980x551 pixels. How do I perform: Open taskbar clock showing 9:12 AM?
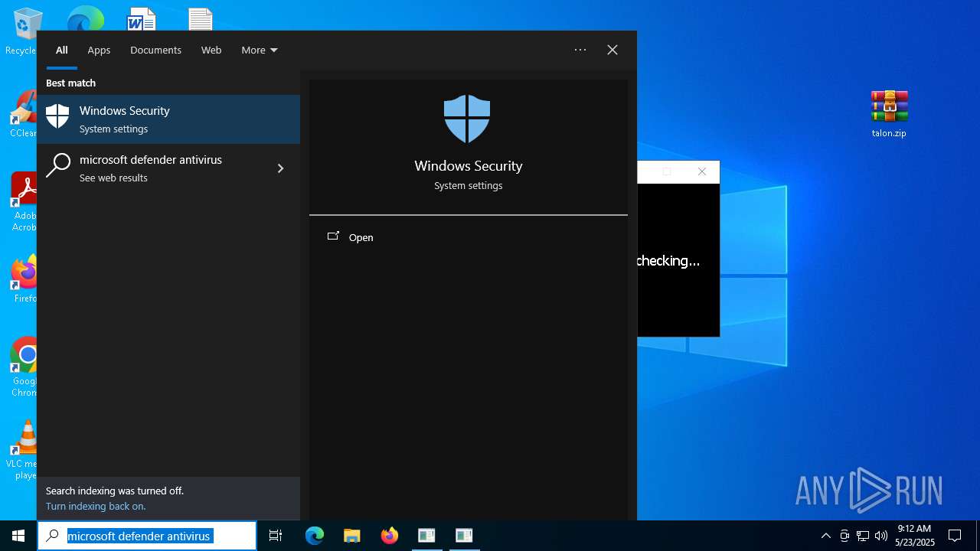[914, 536]
